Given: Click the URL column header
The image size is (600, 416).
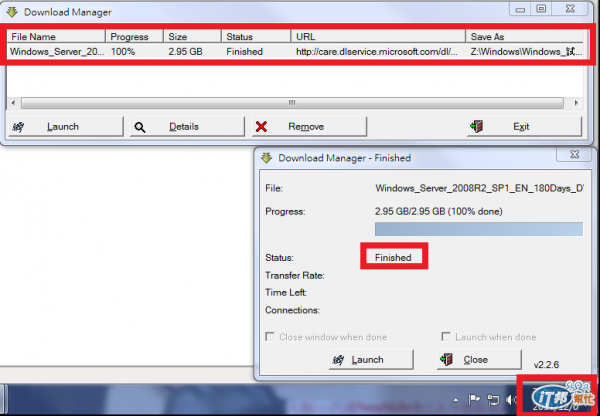Looking at the screenshot, I should pos(378,37).
